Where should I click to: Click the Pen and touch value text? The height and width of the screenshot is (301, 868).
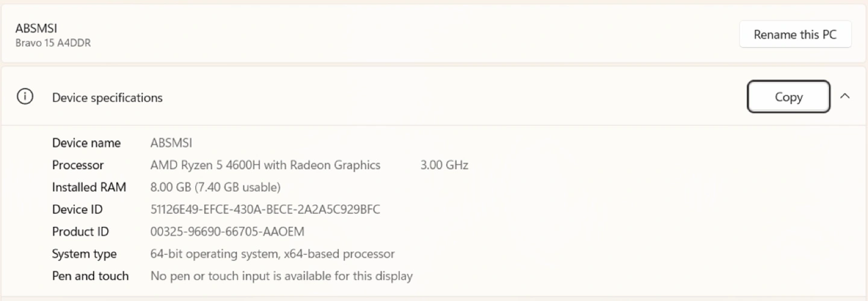pyautogui.click(x=281, y=276)
